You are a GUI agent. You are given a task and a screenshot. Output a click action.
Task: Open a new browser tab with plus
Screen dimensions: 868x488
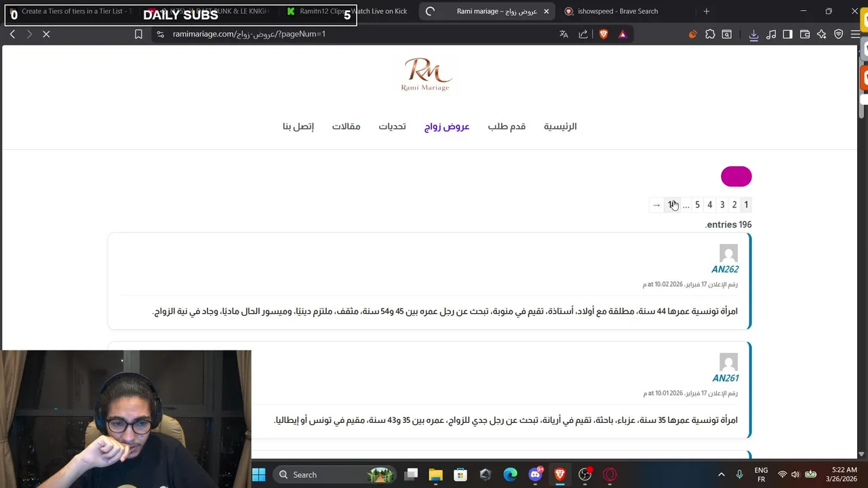[x=706, y=11]
